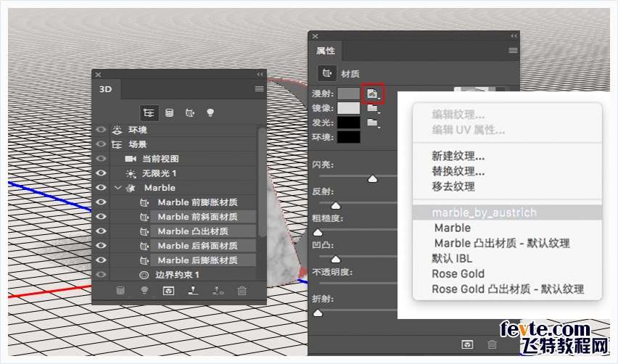Open specular (镜像) texture folder icon

coord(373,108)
